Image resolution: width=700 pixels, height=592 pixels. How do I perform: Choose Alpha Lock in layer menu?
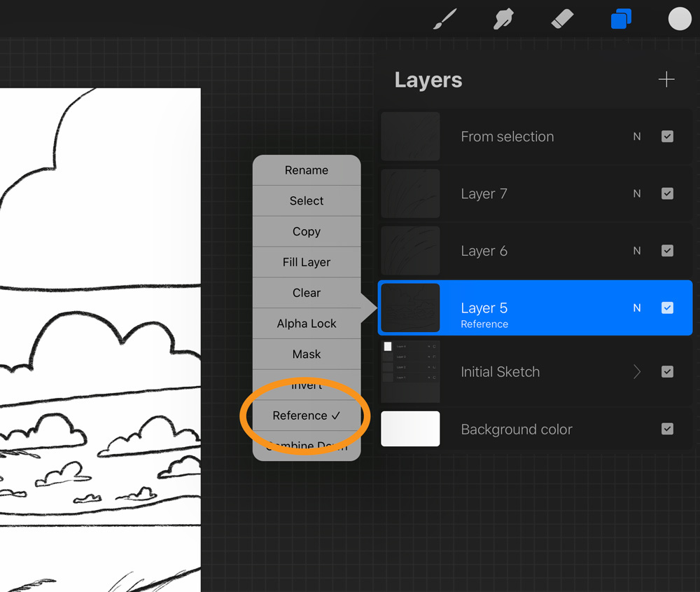(307, 324)
